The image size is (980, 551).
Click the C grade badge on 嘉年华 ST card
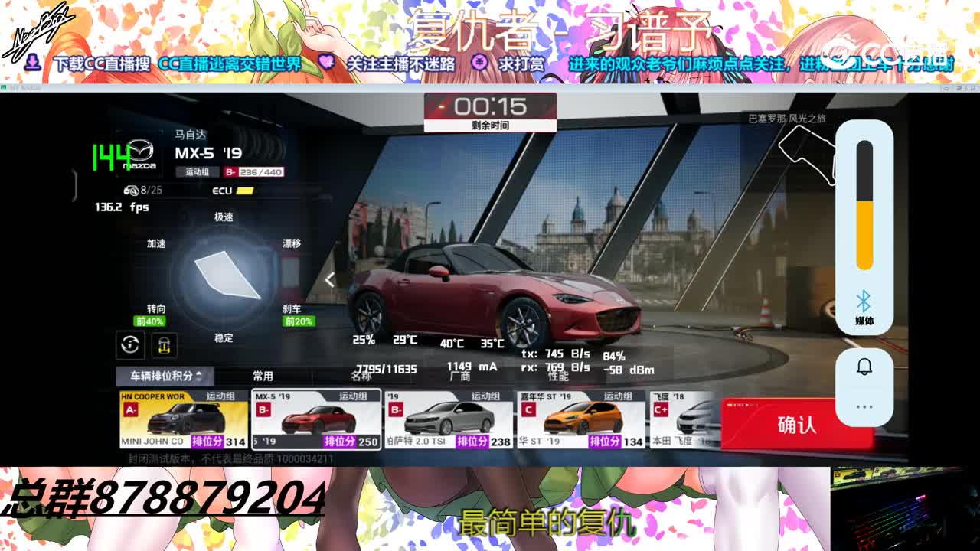tap(528, 409)
